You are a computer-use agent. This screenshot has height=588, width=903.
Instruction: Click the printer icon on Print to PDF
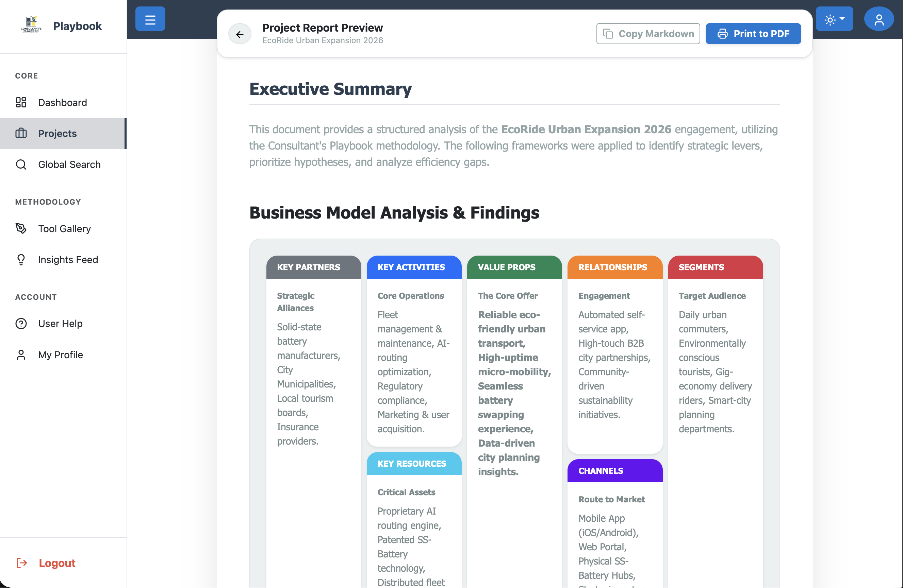pos(723,33)
